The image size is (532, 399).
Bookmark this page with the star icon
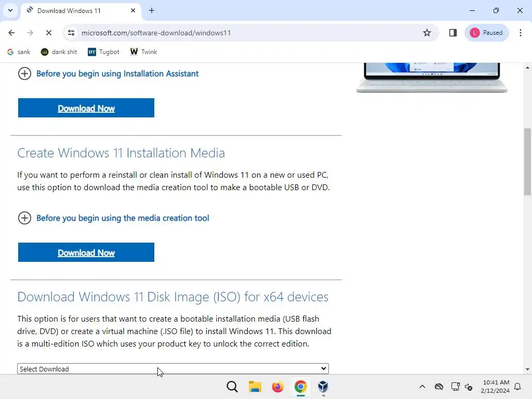pos(427,33)
